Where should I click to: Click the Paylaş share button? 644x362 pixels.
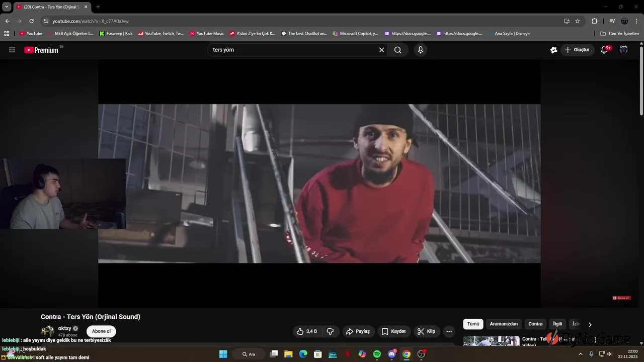358,331
